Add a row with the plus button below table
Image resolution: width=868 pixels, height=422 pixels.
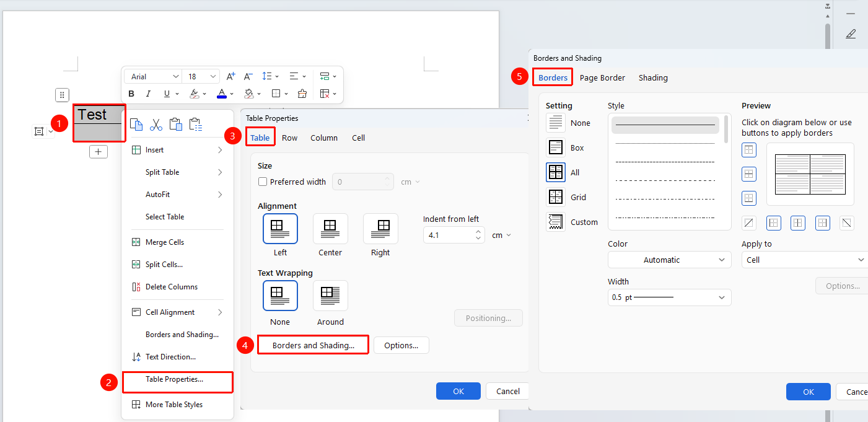(99, 151)
